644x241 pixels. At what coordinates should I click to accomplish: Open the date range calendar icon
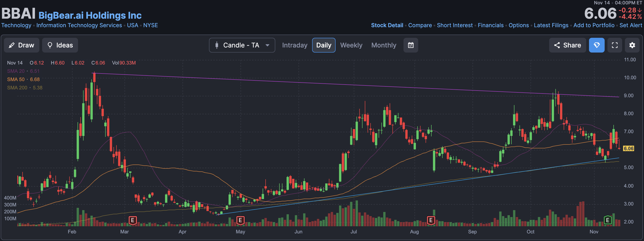[411, 45]
